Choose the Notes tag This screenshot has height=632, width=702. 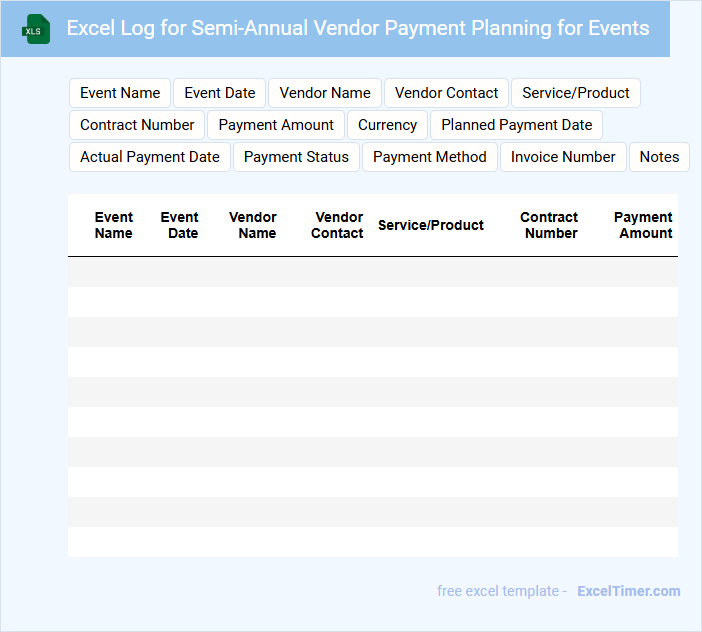pyautogui.click(x=659, y=157)
